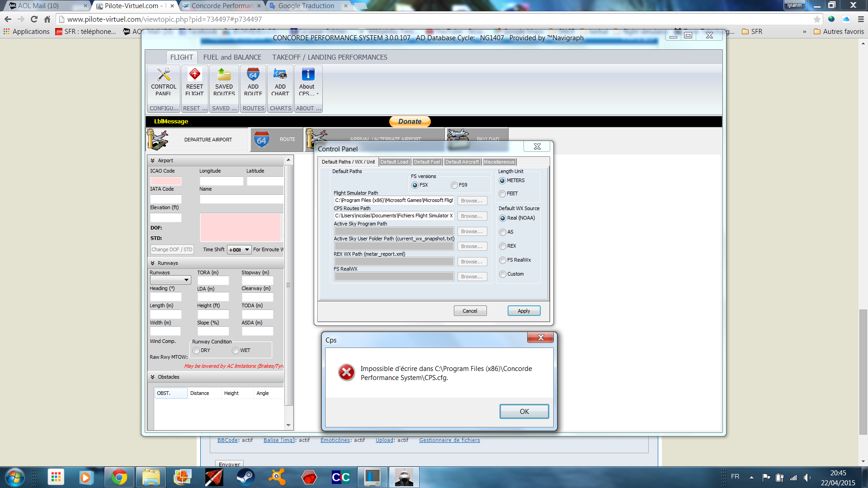Select the FS9 version radio button
The width and height of the screenshot is (868, 488).
coord(454,185)
